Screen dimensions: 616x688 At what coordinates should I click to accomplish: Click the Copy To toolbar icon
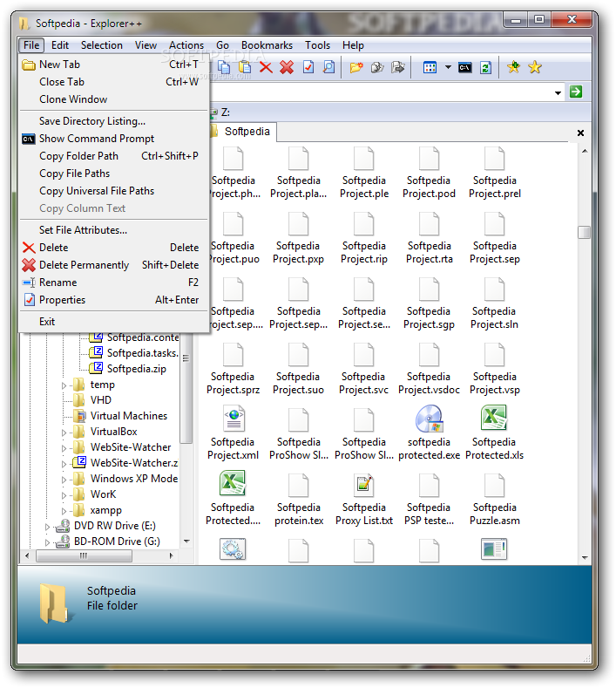pyautogui.click(x=377, y=67)
